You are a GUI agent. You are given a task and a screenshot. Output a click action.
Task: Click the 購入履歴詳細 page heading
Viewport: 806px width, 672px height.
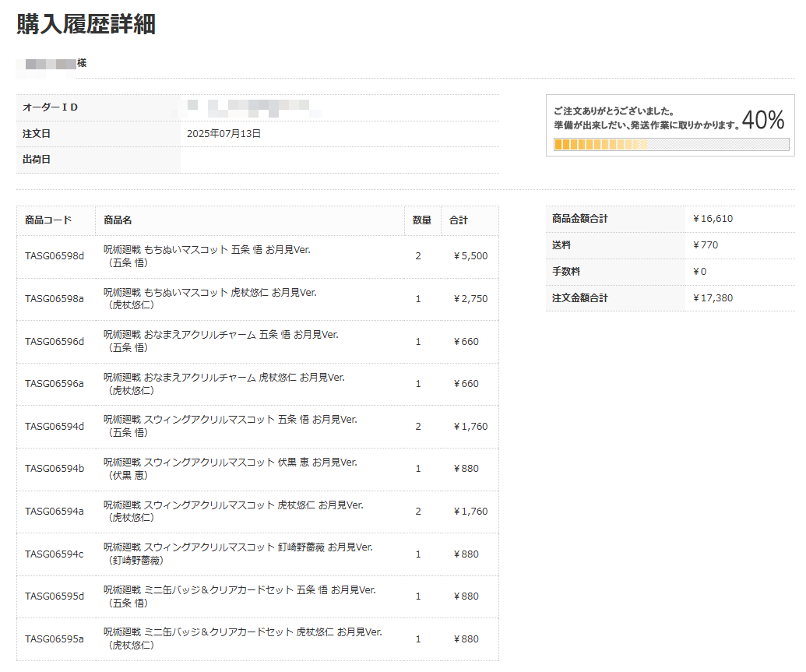(x=86, y=24)
